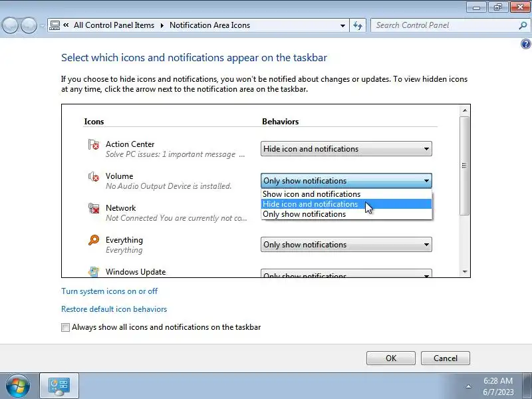The image size is (532, 399).
Task: Click the Forward navigation arrow button
Action: (x=29, y=25)
